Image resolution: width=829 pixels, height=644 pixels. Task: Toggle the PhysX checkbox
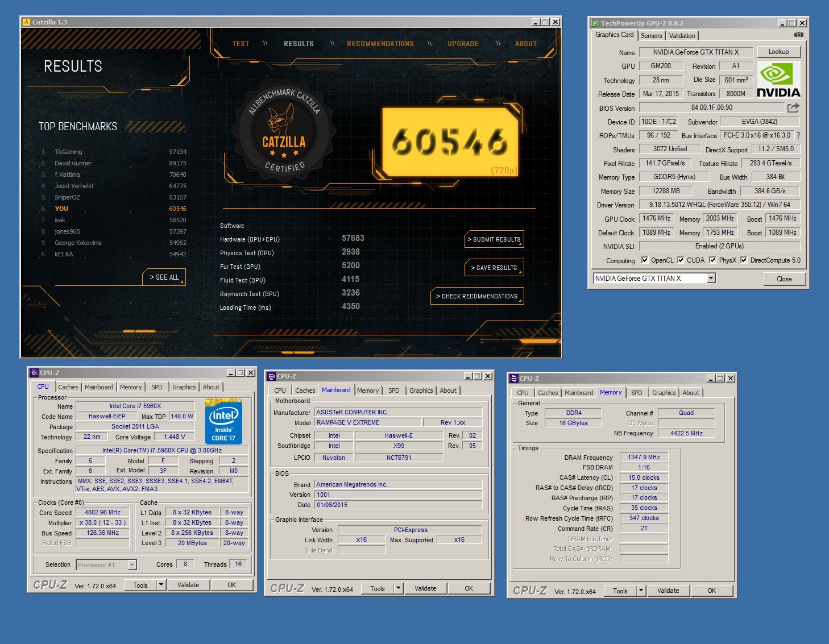pos(712,260)
